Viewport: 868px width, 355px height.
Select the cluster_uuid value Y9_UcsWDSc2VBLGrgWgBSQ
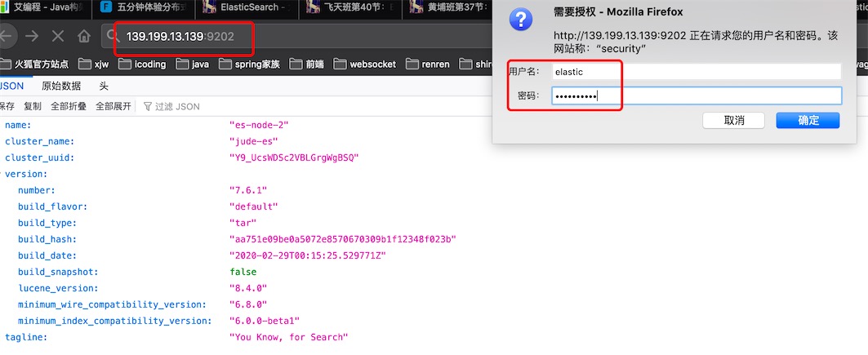click(294, 158)
